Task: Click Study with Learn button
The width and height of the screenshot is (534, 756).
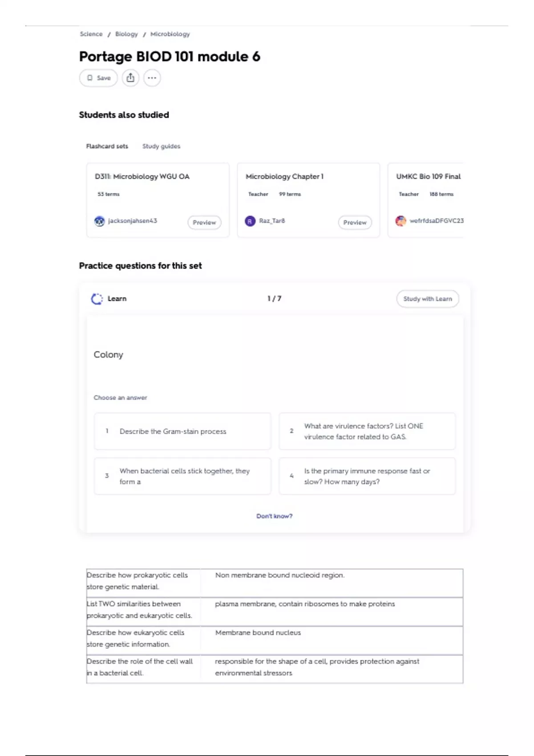Action: point(427,299)
